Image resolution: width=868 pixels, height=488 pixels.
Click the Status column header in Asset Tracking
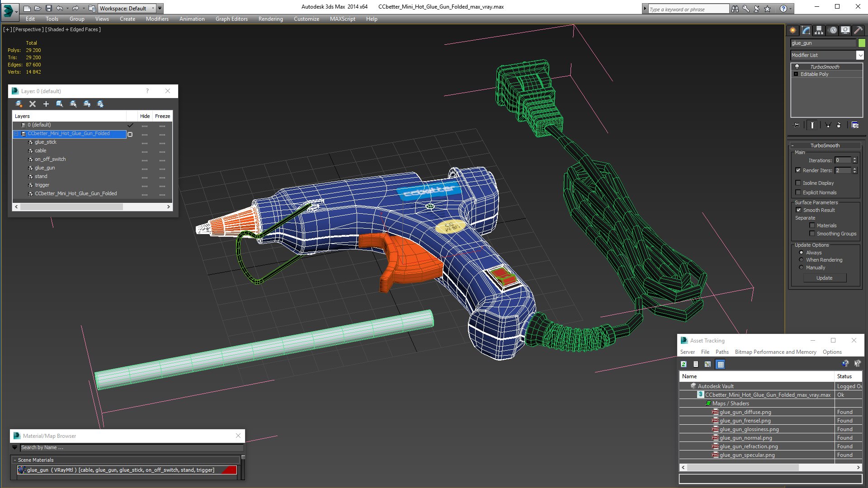[x=848, y=376]
